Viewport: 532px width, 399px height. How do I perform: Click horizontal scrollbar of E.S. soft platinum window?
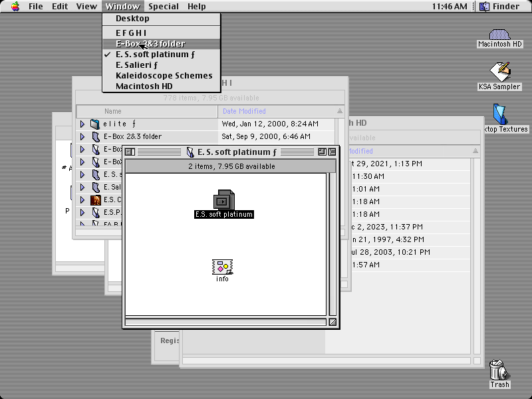click(x=225, y=322)
